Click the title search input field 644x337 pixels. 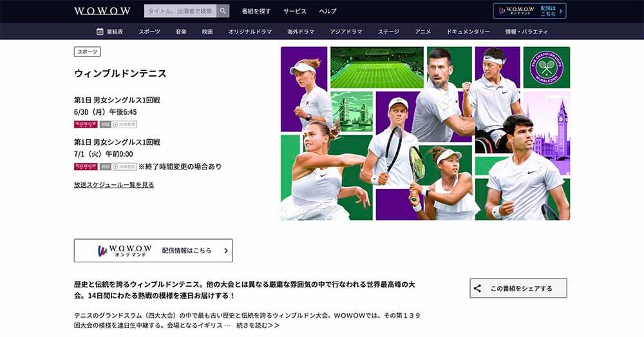click(x=180, y=11)
